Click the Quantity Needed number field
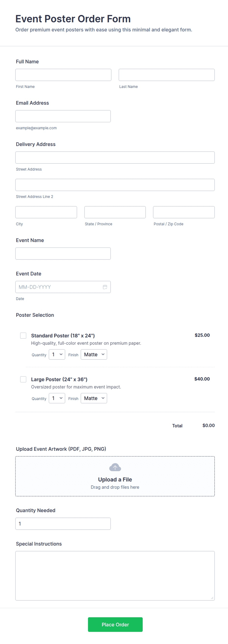This screenshot has height=644, width=228. tap(63, 523)
